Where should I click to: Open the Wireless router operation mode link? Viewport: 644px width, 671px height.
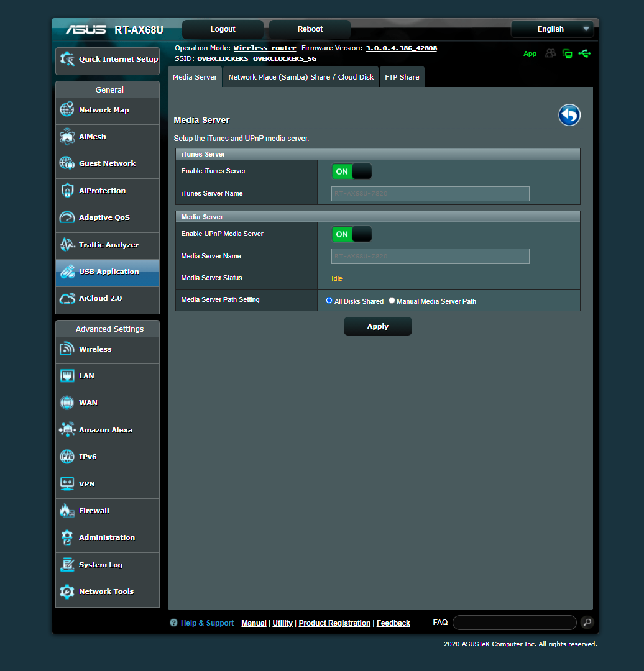point(265,48)
